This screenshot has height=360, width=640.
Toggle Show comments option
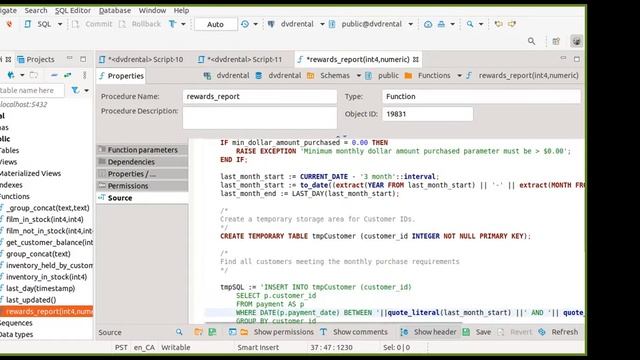coord(353,332)
